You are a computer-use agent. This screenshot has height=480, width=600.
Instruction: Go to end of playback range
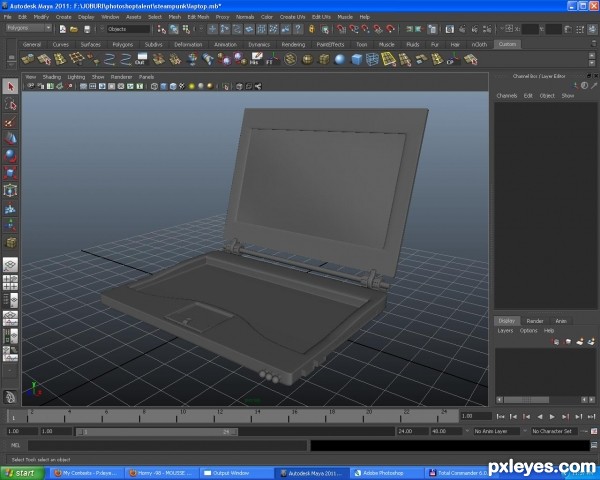[x=592, y=416]
